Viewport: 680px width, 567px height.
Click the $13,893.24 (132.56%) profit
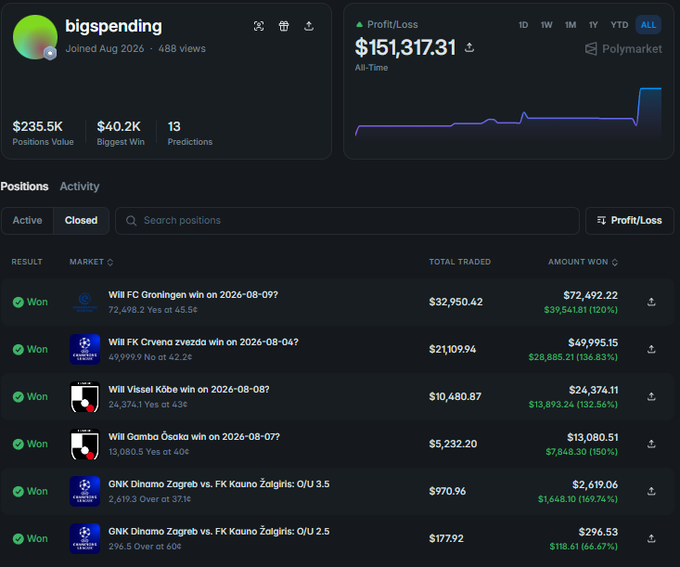click(x=573, y=404)
